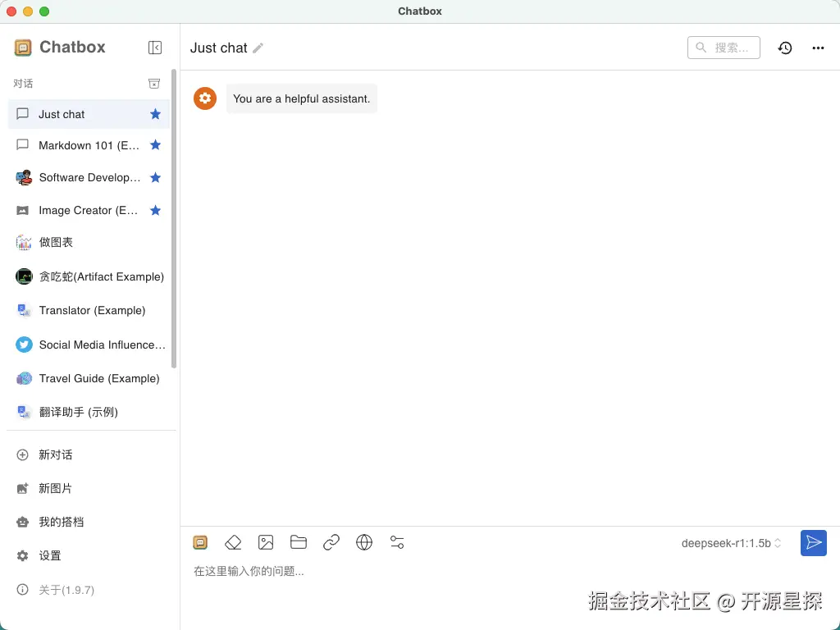Clear the chat using the eraser icon
Screen dimensions: 840x630
233,542
